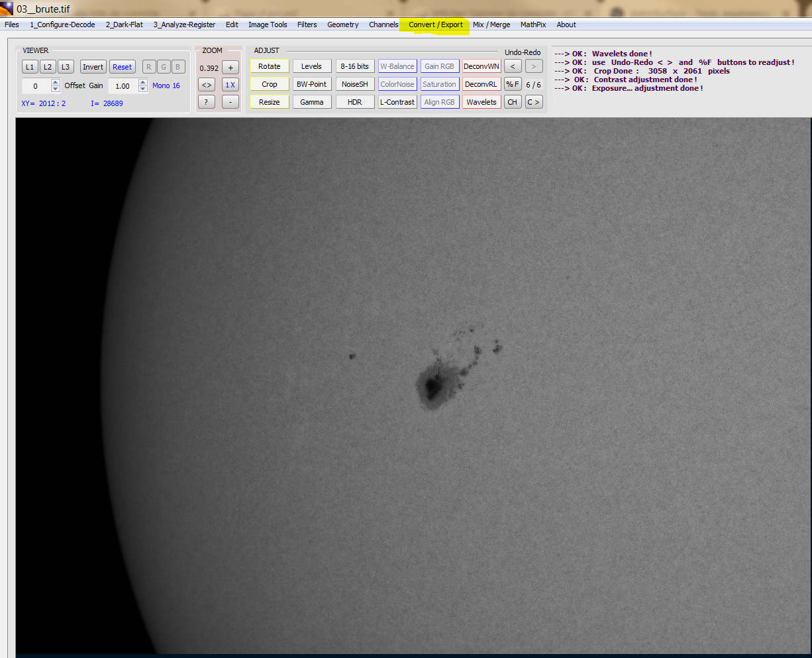Fit image using the <> zoom button
This screenshot has width=812, height=658.
click(207, 85)
